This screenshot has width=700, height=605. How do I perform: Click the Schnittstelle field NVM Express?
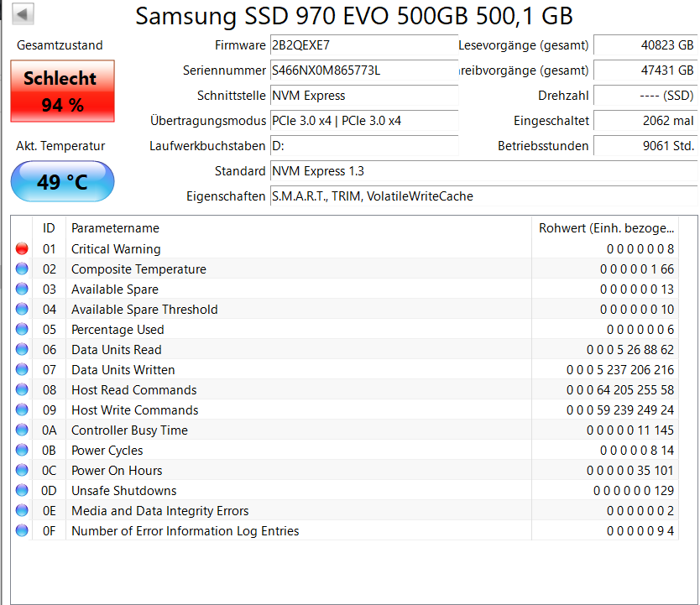(364, 96)
